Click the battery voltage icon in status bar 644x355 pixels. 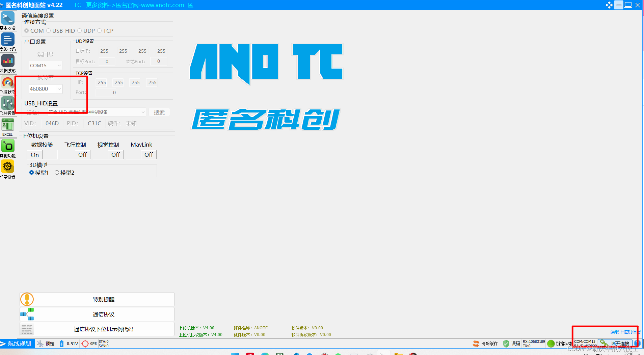pyautogui.click(x=61, y=344)
